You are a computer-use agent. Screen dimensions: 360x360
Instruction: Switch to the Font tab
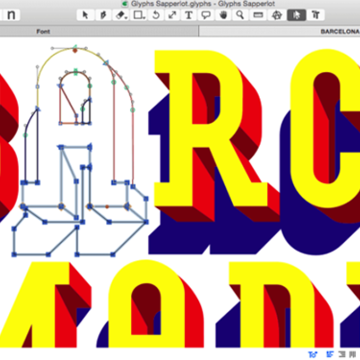[43, 32]
